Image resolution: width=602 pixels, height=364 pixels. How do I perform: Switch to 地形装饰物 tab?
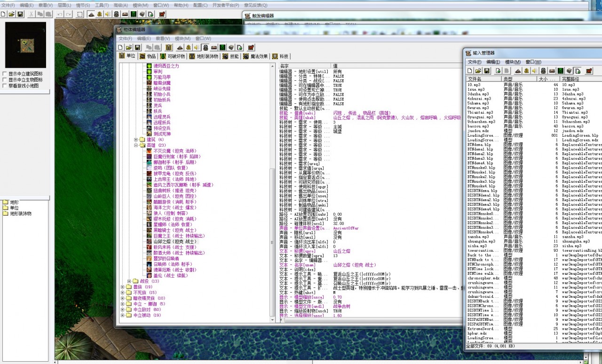pos(203,56)
